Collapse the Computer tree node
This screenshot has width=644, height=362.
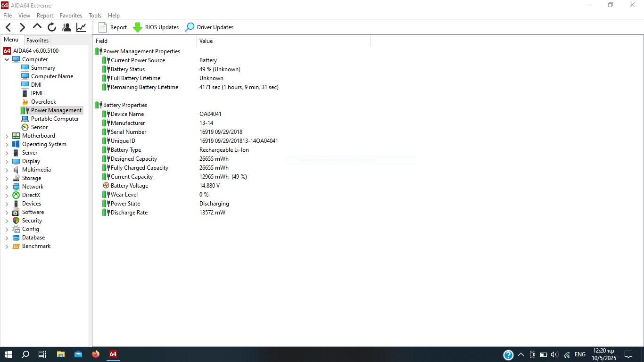point(7,59)
